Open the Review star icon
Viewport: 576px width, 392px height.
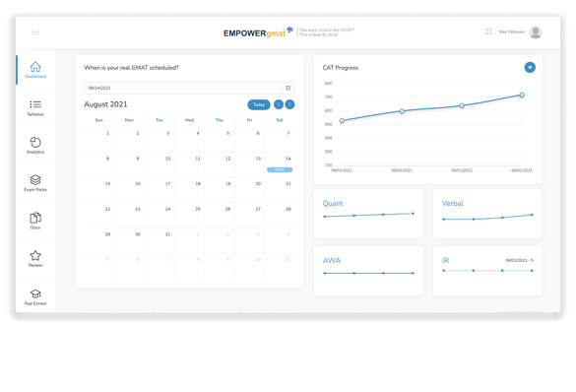tap(35, 255)
